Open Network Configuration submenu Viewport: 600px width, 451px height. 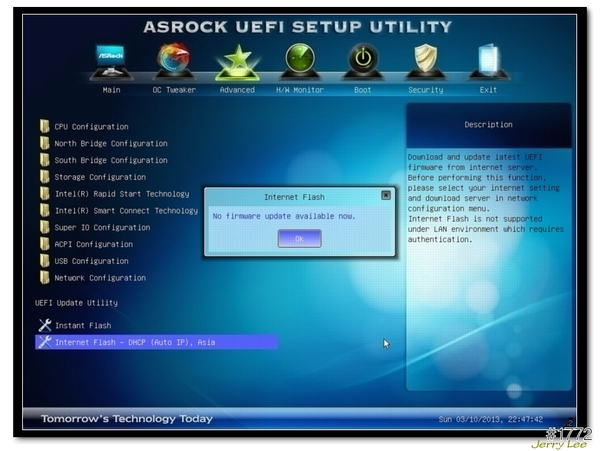[x=100, y=278]
